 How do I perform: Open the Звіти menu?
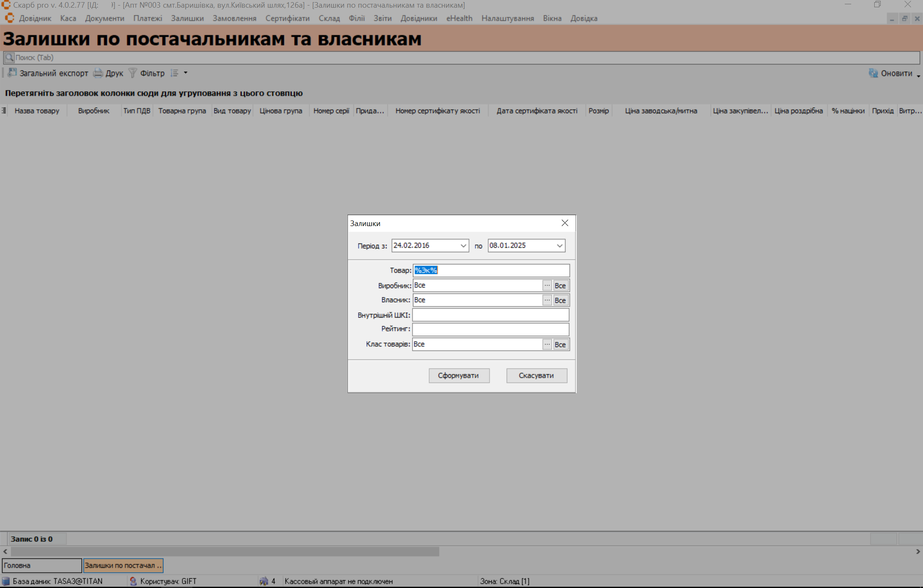tap(382, 18)
